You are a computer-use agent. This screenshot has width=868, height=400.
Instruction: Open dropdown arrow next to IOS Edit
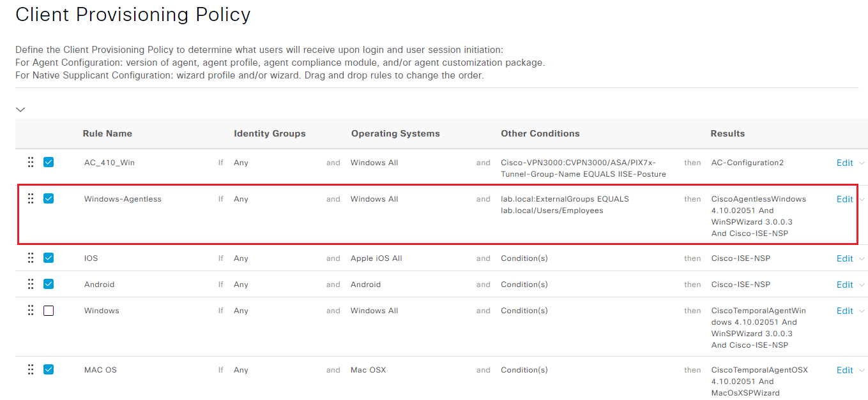pos(862,258)
